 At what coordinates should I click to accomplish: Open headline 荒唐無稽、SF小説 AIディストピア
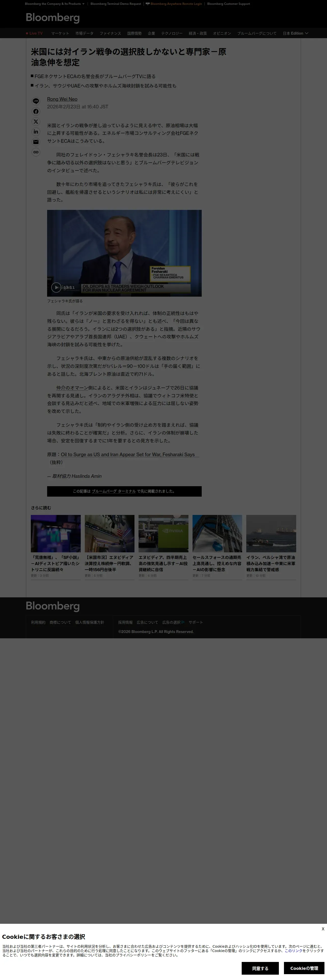coord(56,564)
